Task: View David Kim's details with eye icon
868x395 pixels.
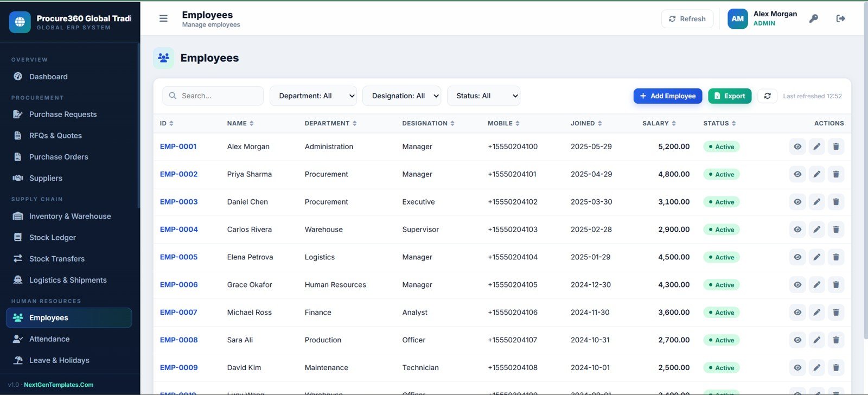Action: pos(797,368)
